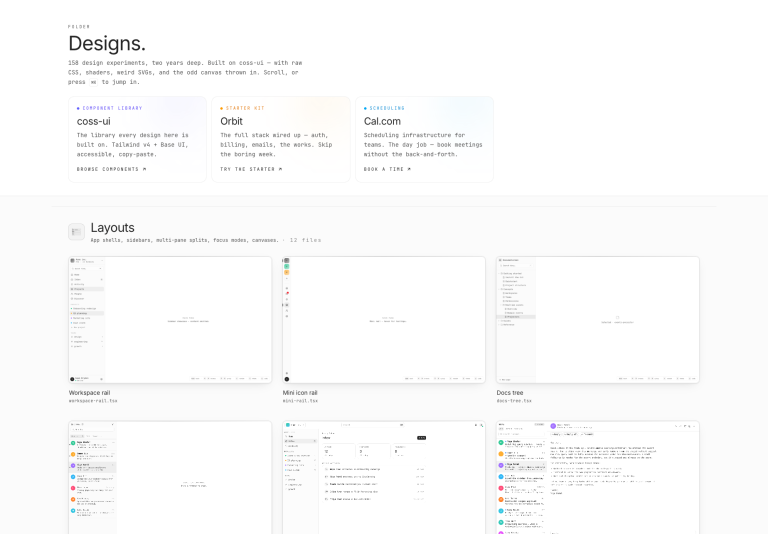Click the keyboard shortcut key badge
The width and height of the screenshot is (768, 534).
[x=93, y=82]
